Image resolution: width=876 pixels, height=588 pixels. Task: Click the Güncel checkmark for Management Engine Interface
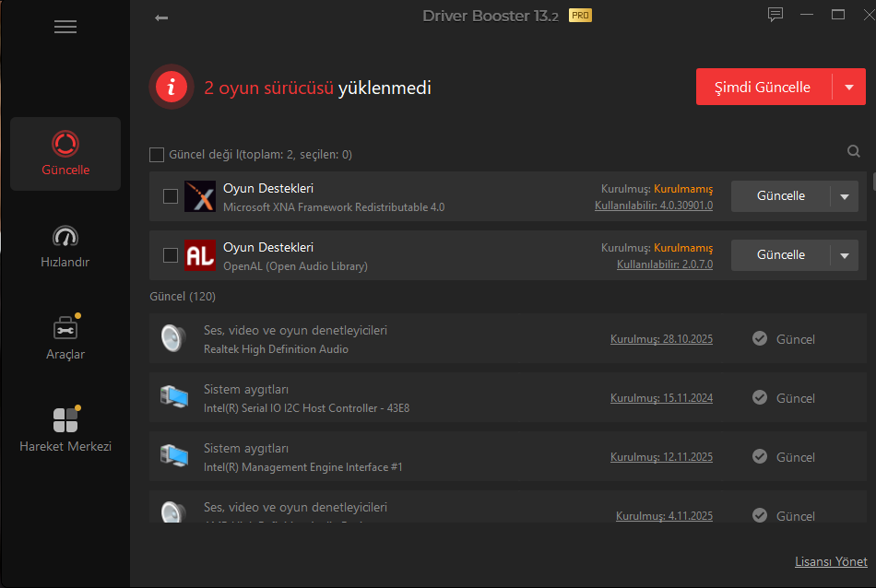760,456
